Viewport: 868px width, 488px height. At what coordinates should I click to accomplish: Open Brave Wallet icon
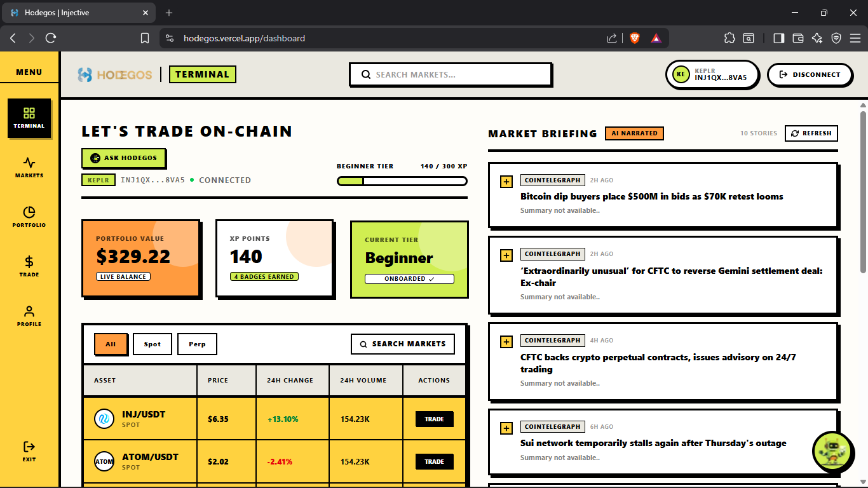click(x=798, y=38)
